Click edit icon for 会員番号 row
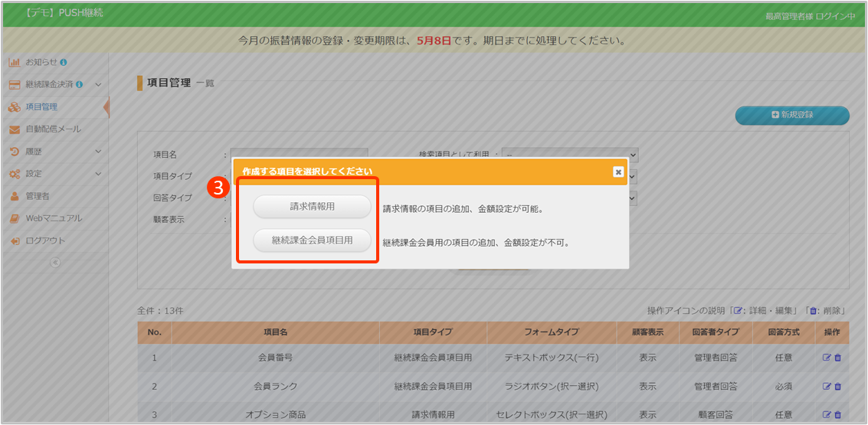 (x=827, y=357)
